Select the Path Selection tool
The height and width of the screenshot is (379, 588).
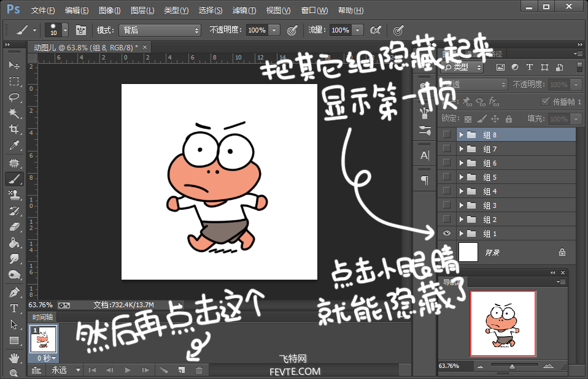point(14,324)
